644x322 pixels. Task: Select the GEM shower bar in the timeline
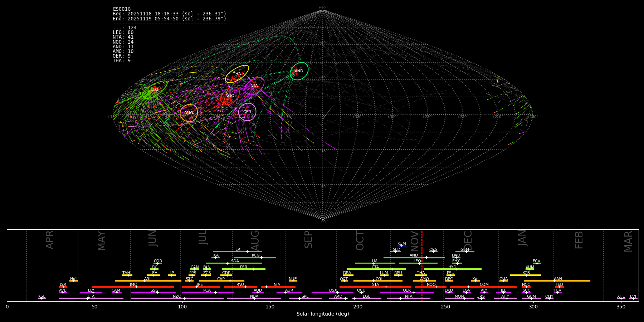coord(465,252)
